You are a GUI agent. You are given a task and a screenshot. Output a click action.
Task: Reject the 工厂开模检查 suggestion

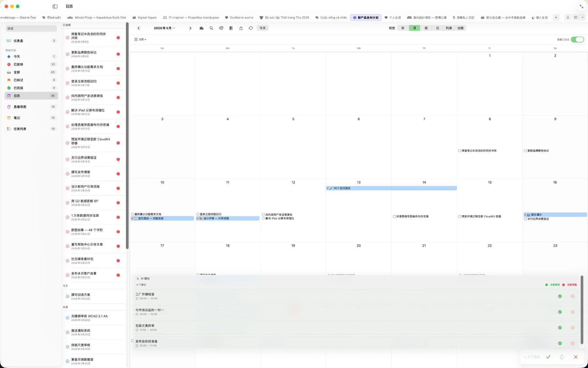(573, 296)
